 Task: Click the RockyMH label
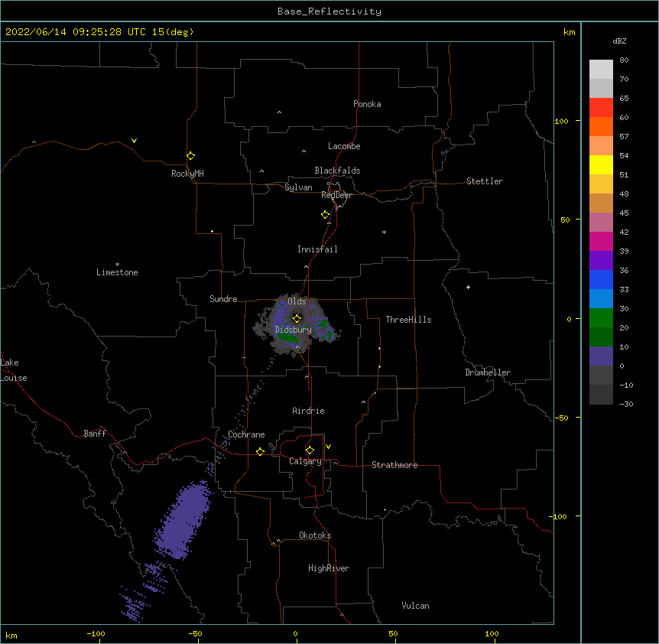pos(187,174)
